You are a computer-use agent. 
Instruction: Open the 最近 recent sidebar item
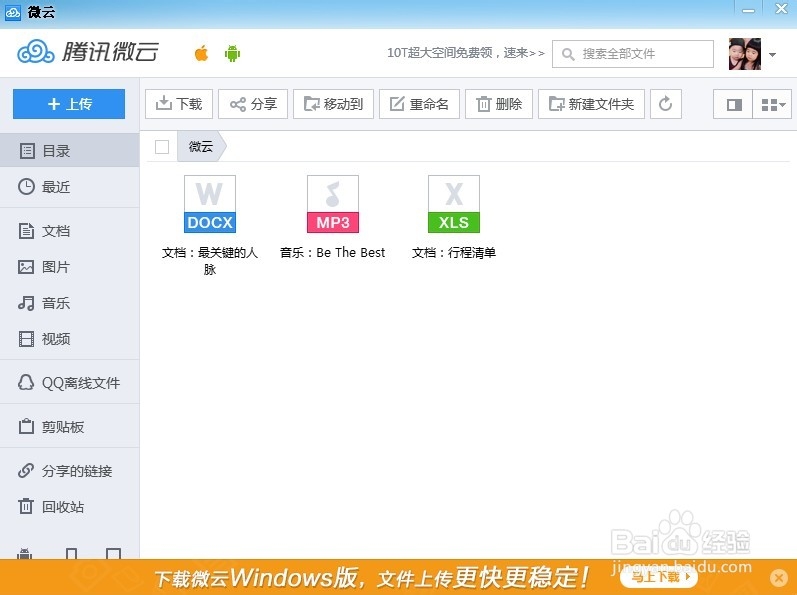(x=70, y=186)
